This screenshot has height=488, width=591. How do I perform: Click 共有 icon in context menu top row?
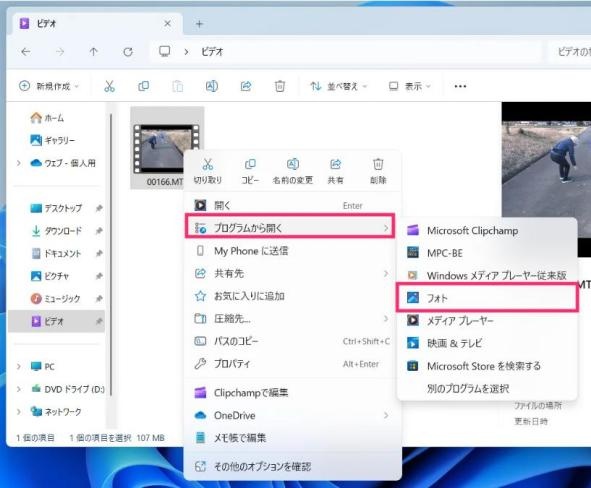(335, 171)
